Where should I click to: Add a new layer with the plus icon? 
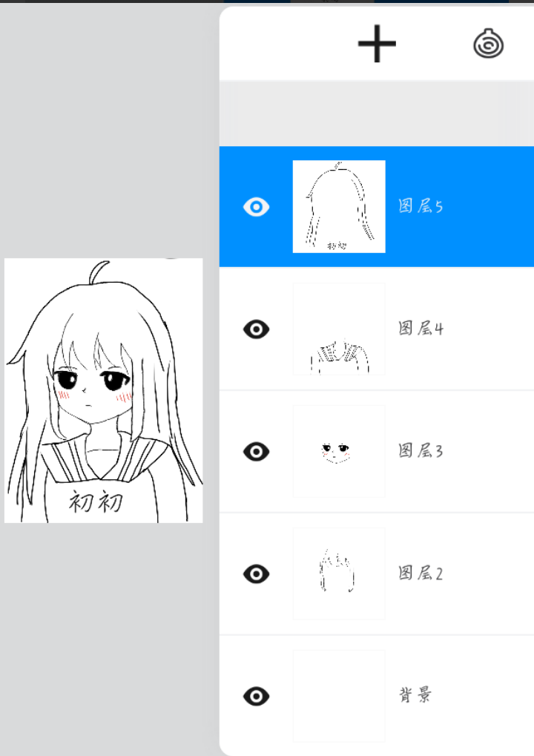pyautogui.click(x=377, y=44)
